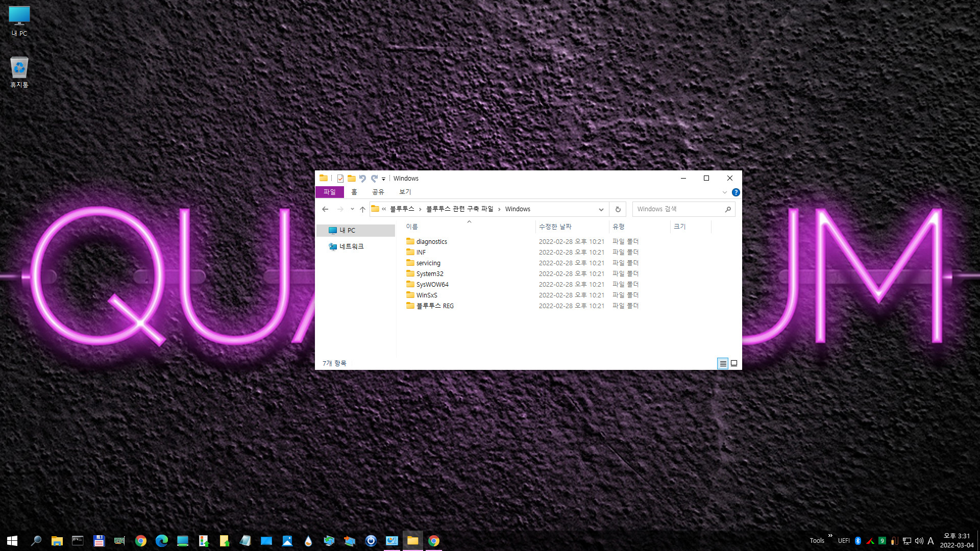
Task: Click the Properties checkmark icon in title bar
Action: [x=340, y=179]
